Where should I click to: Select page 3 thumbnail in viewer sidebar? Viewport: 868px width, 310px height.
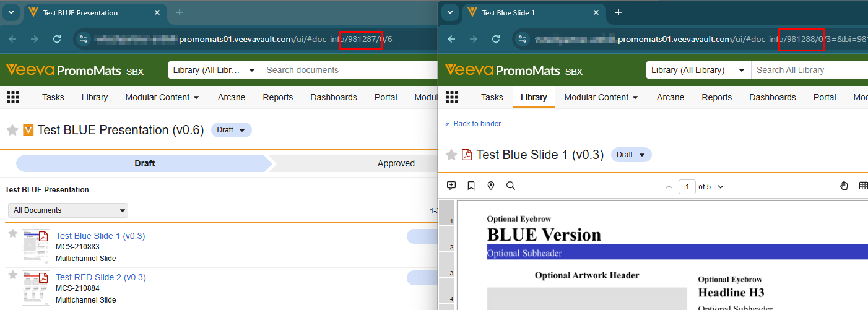click(446, 264)
